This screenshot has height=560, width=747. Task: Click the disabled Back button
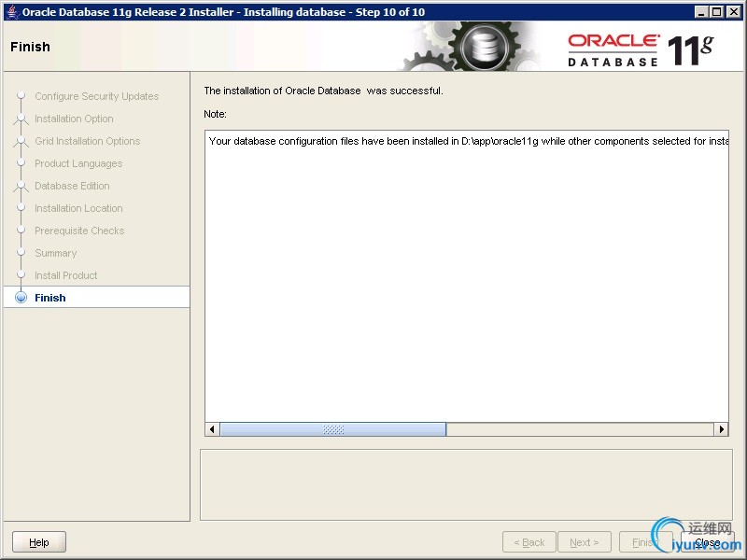[529, 542]
